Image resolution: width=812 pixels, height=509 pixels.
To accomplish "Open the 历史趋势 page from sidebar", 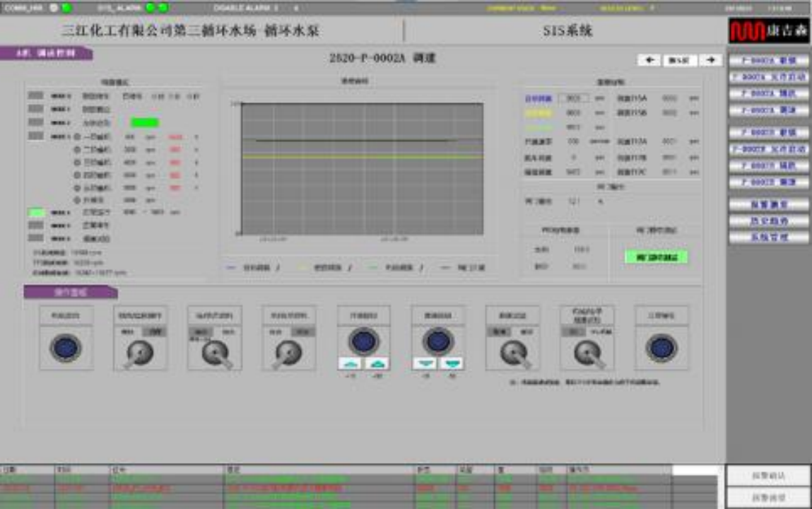I will tap(769, 221).
